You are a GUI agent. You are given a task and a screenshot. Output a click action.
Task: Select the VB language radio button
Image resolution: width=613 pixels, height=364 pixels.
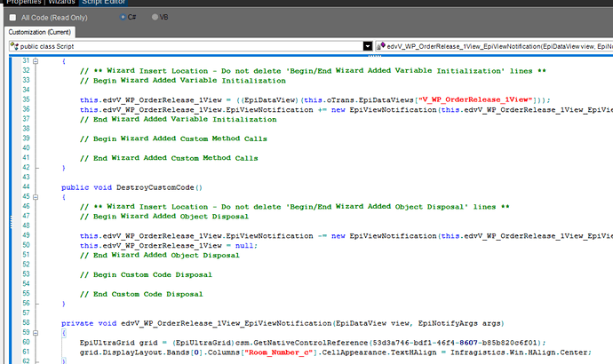point(155,17)
